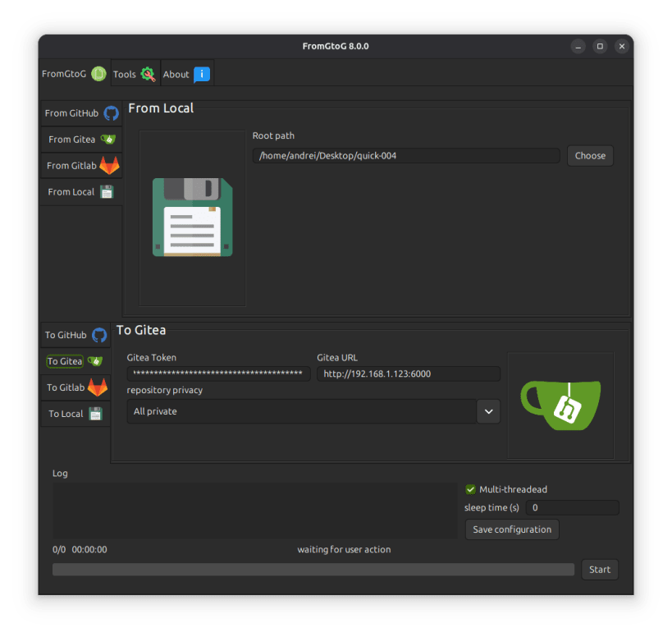The image size is (672, 637).
Task: Click the progress bar
Action: point(313,569)
